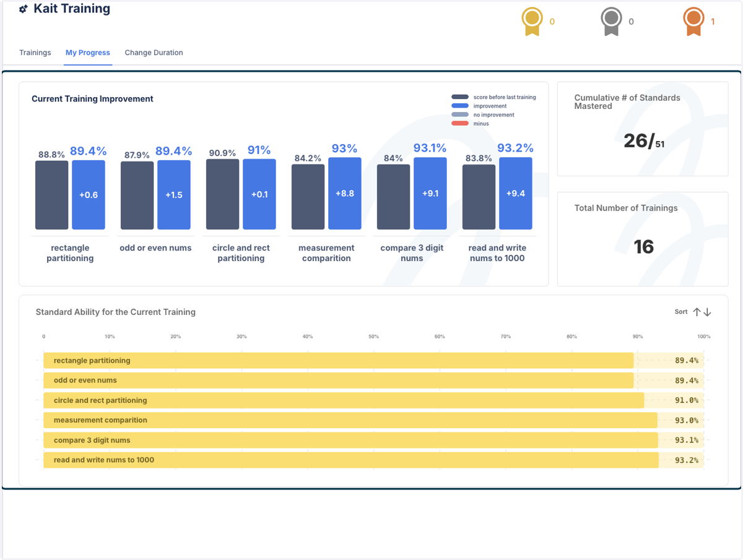
Task: Click the 93.2% score above the last bar
Action: (515, 148)
